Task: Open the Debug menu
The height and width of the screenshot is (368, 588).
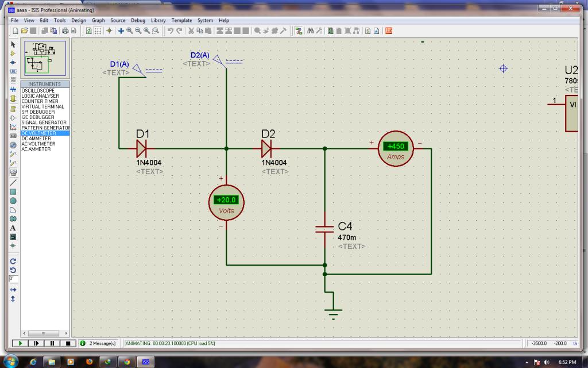Action: pyautogui.click(x=138, y=20)
